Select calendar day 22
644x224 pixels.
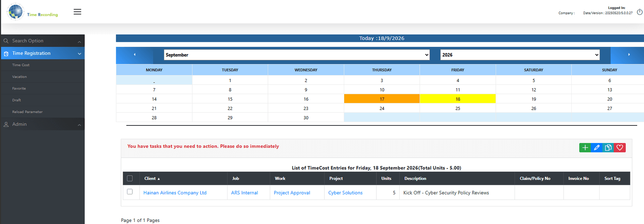[230, 108]
